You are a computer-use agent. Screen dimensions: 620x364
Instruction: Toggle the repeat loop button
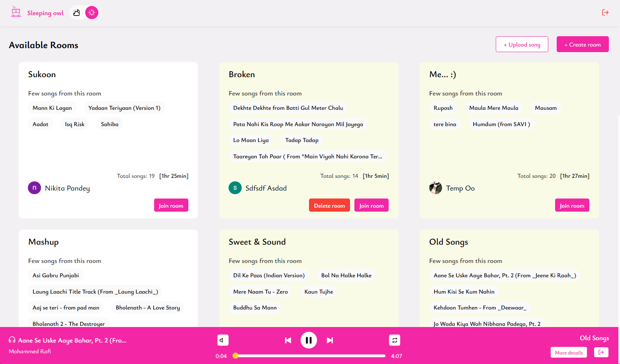394,340
